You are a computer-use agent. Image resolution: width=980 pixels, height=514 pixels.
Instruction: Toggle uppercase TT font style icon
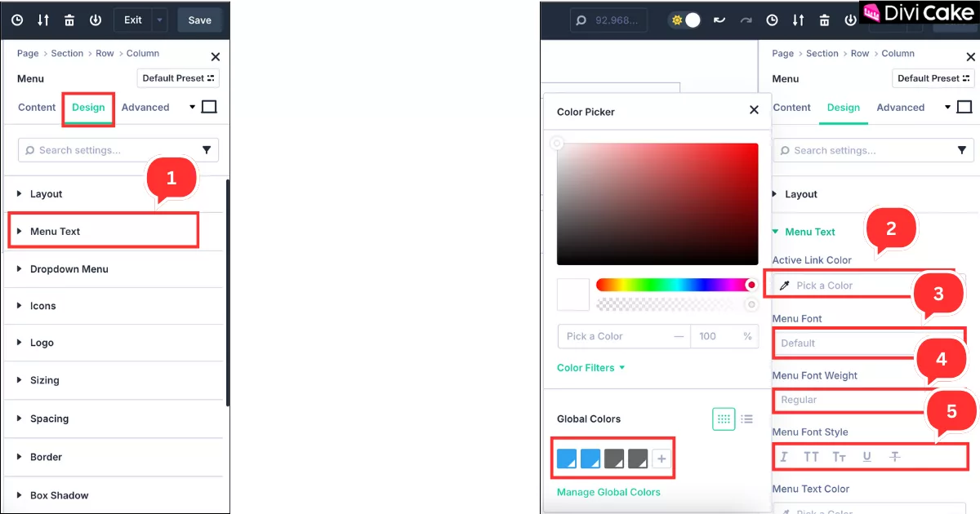[x=811, y=457]
